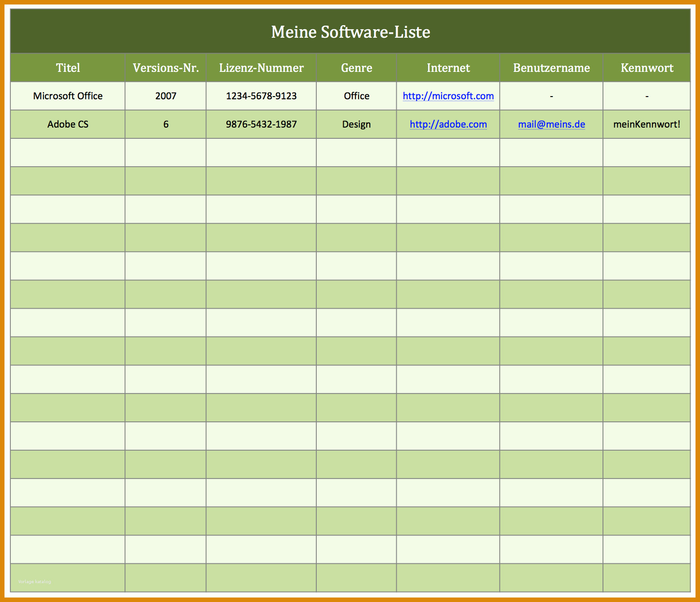
Task: Click the mail@meins.de email link
Action: pyautogui.click(x=551, y=124)
